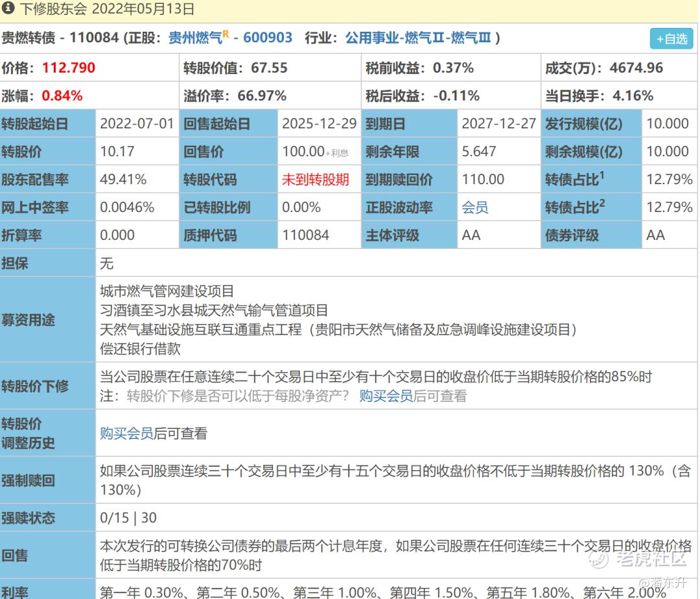The height and width of the screenshot is (599, 700).
Task: Click 转股起始日 date 2022-07-01
Action: 137,124
